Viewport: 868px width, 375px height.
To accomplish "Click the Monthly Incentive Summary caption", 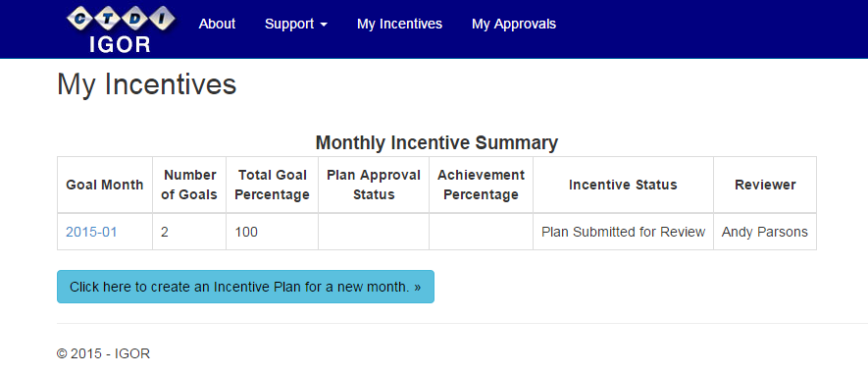I will pos(436,143).
